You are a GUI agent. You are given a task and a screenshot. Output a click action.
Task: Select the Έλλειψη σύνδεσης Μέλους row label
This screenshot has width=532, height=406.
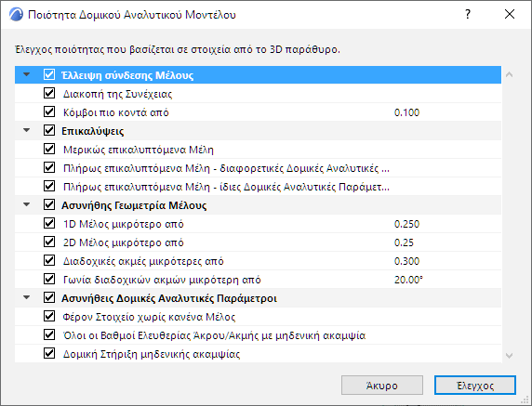[127, 75]
